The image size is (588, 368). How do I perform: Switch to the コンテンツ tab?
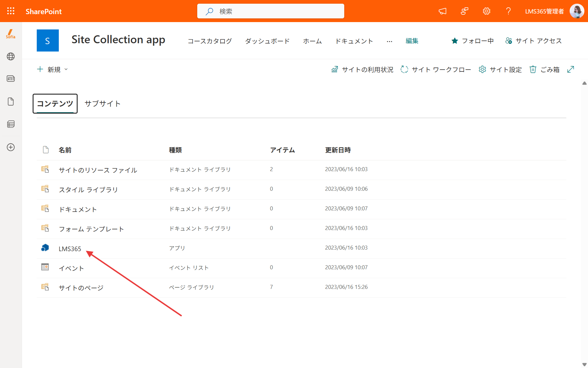[x=55, y=104]
